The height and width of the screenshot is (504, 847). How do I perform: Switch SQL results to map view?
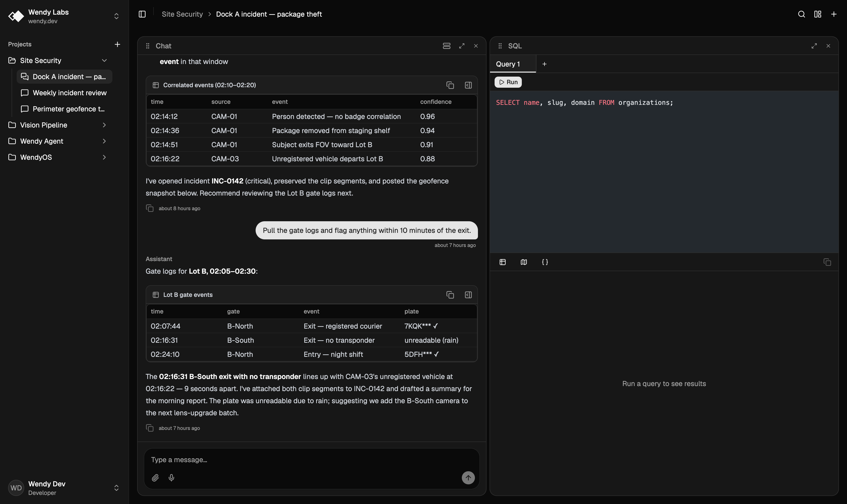coord(524,262)
